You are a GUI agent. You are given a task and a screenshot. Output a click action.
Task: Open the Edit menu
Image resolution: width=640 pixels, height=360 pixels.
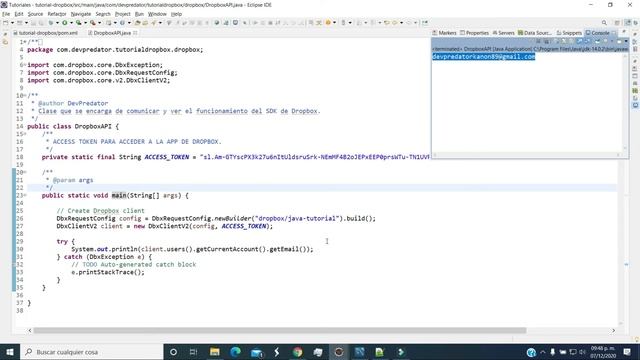tap(19, 14)
